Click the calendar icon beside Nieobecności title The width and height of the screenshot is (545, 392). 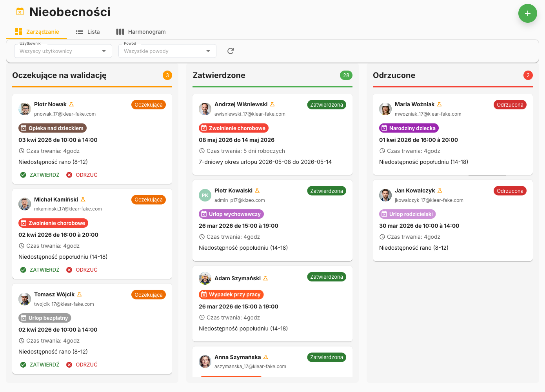click(x=20, y=12)
